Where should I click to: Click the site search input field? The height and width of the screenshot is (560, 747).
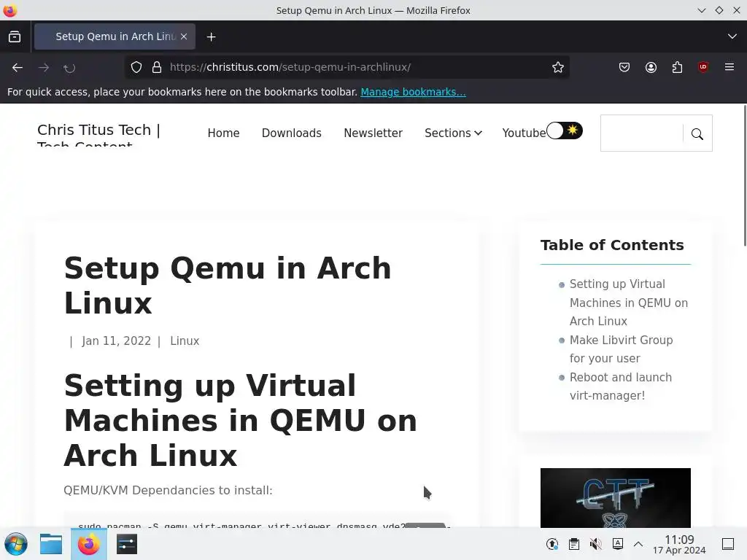click(x=642, y=133)
